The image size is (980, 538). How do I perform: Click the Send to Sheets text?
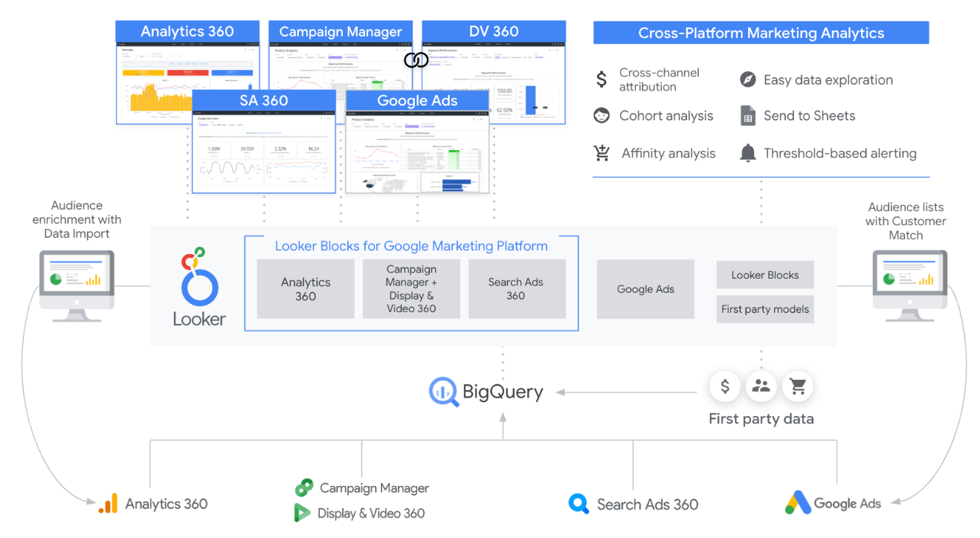pos(809,116)
